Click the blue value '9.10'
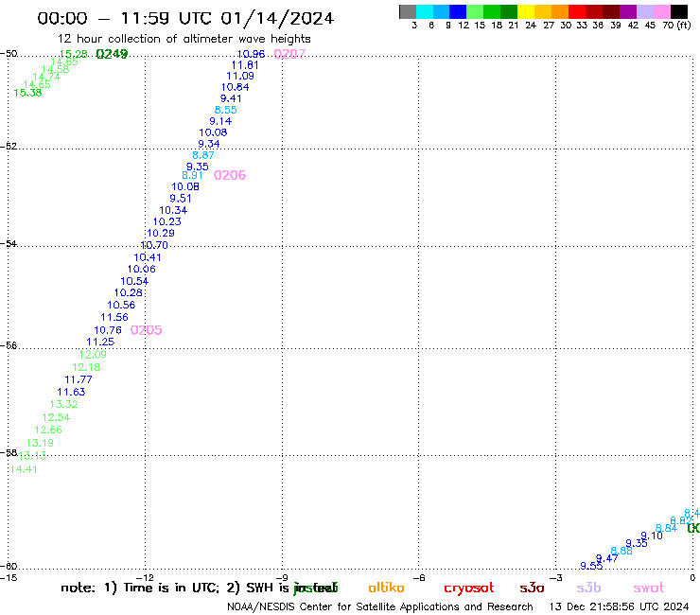This screenshot has width=700, height=615. point(652,536)
